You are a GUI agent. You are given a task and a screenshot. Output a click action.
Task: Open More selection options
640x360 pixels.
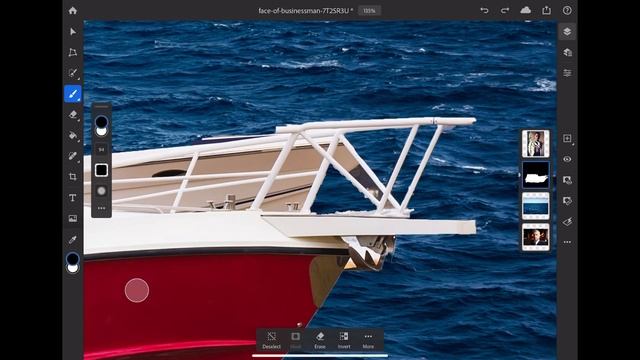click(368, 340)
